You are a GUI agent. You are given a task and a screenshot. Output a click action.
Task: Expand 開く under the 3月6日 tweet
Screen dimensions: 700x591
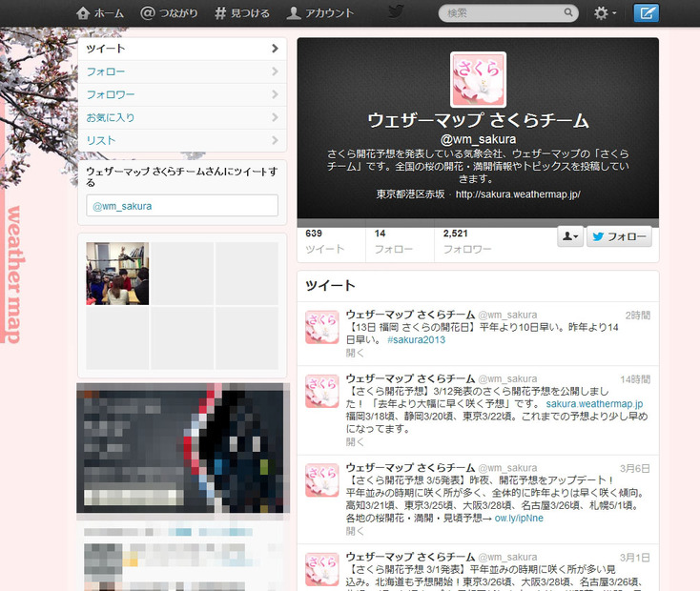(x=355, y=531)
